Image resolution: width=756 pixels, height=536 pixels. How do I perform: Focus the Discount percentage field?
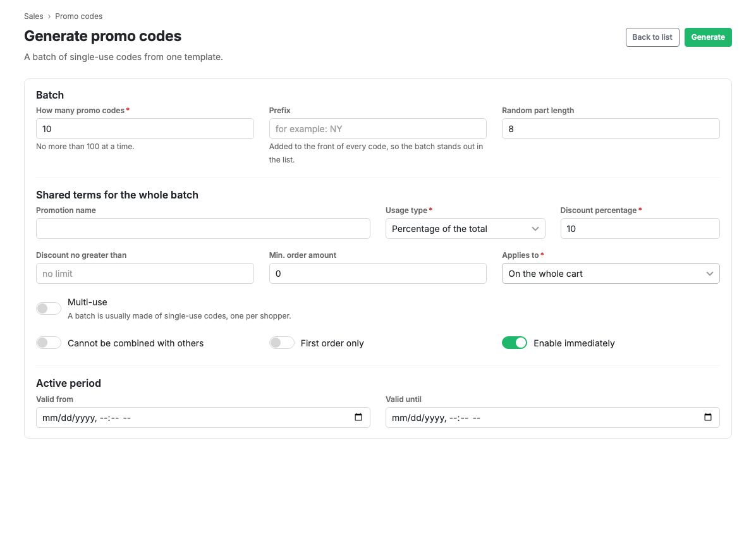coord(640,228)
